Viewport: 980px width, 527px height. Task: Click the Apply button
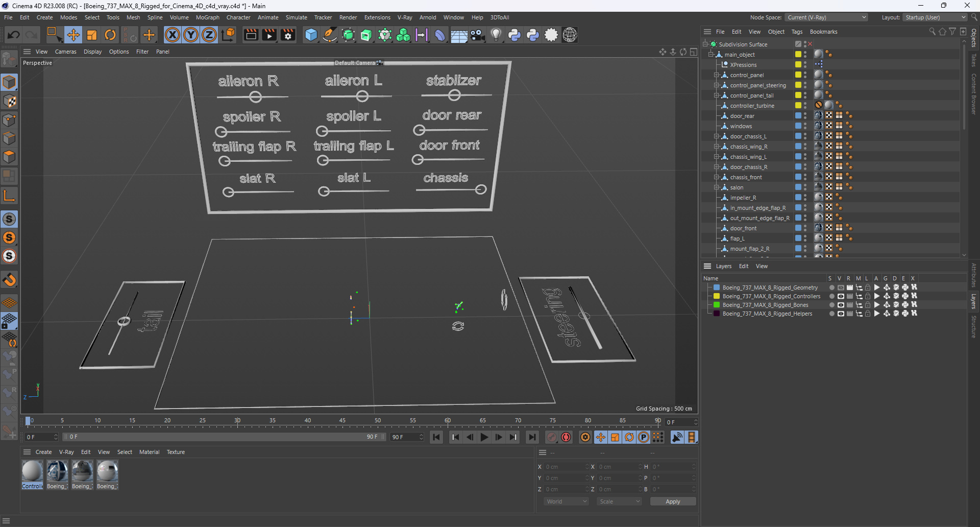click(x=673, y=501)
